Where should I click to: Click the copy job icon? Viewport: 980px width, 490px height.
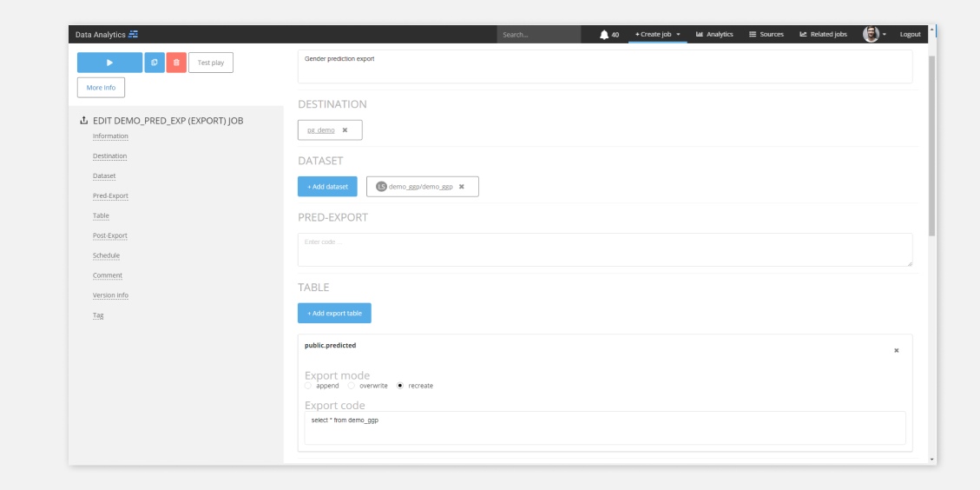(x=154, y=63)
